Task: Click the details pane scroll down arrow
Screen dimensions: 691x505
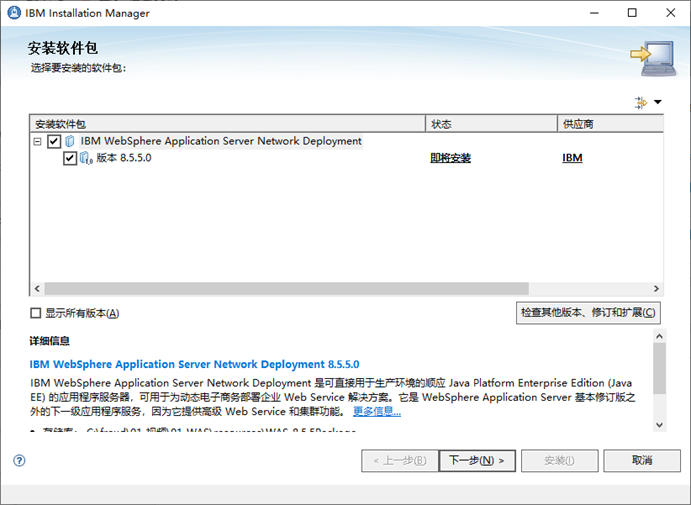Action: [x=659, y=425]
